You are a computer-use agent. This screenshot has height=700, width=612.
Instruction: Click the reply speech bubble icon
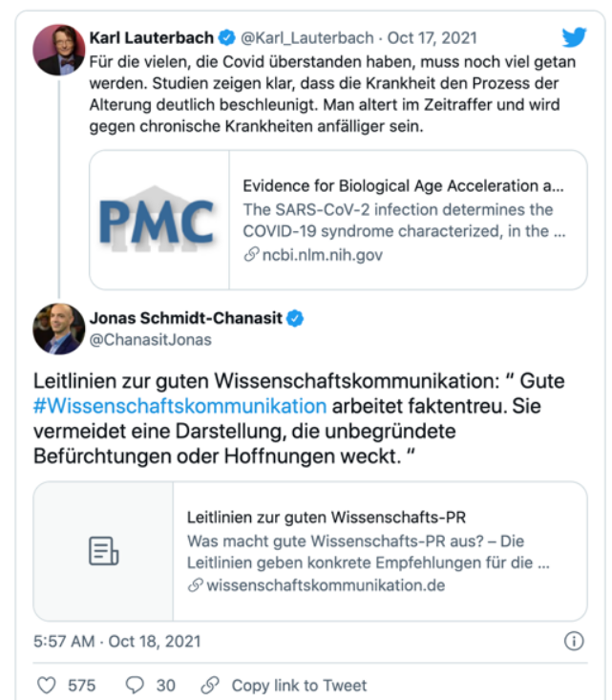[135, 685]
